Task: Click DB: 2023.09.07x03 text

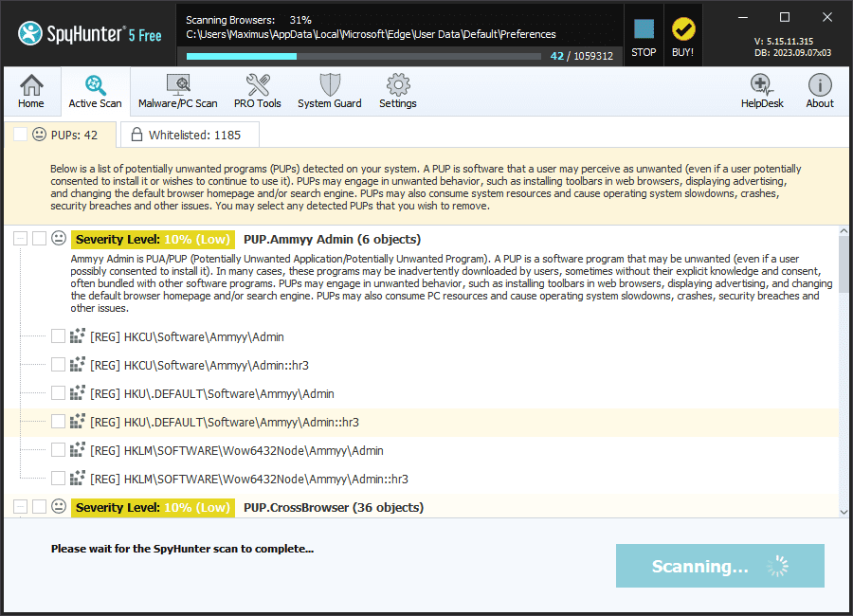Action: tap(792, 53)
